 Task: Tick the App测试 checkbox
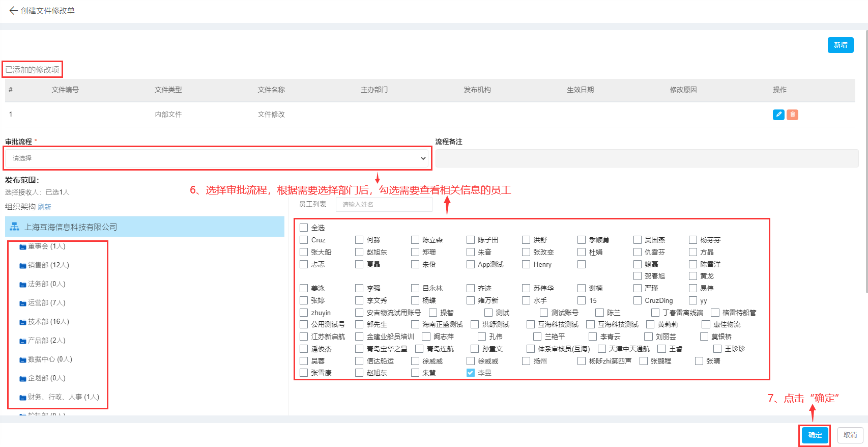click(x=471, y=264)
